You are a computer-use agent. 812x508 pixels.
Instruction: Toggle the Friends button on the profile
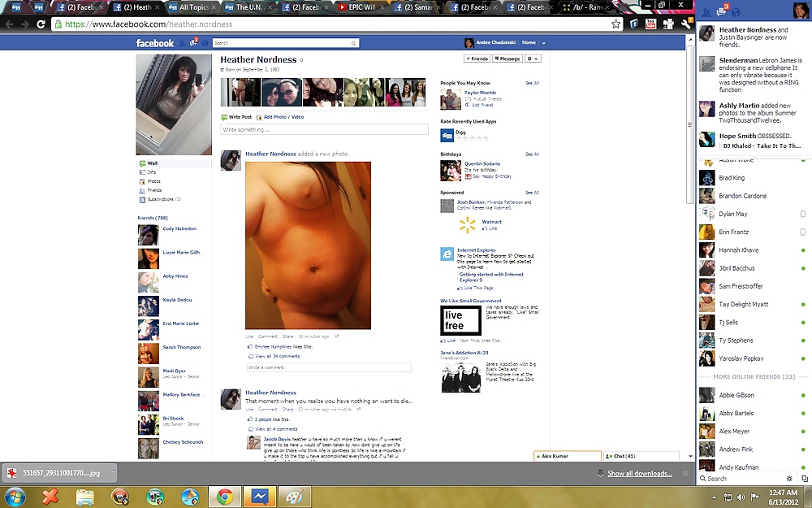[477, 59]
